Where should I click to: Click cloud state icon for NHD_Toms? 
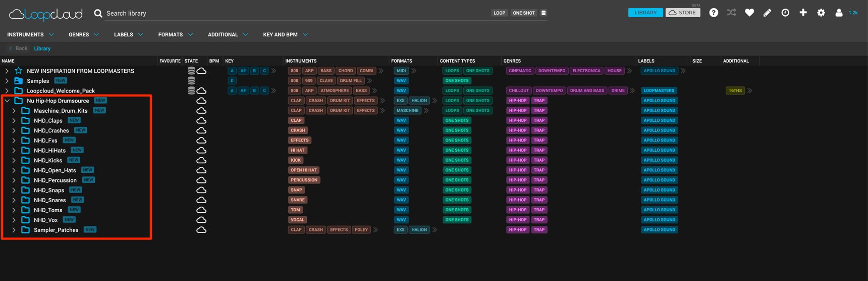click(x=201, y=210)
